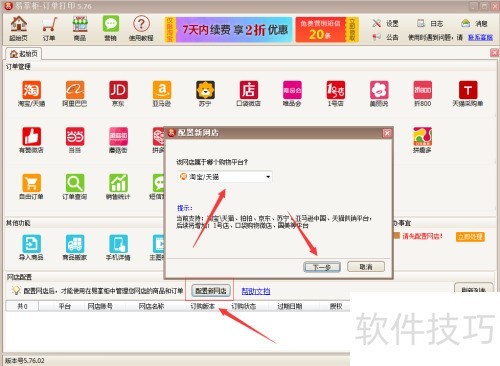
Task: Select the 1号店 platform icon
Action: (335, 94)
